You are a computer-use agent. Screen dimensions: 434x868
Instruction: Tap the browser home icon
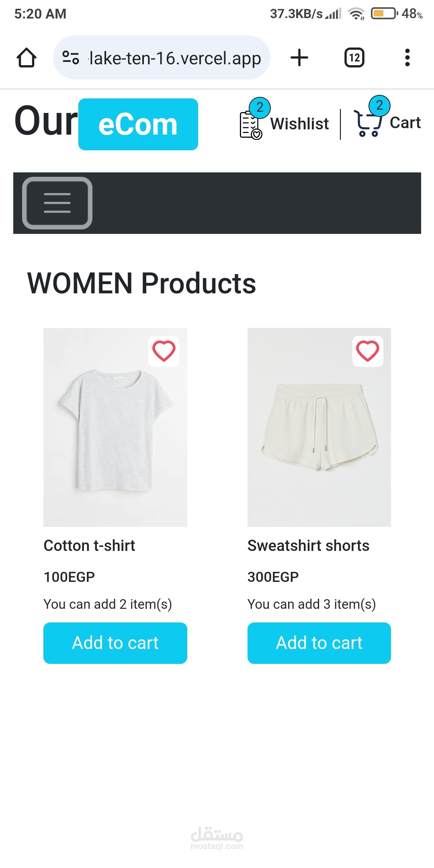click(27, 58)
